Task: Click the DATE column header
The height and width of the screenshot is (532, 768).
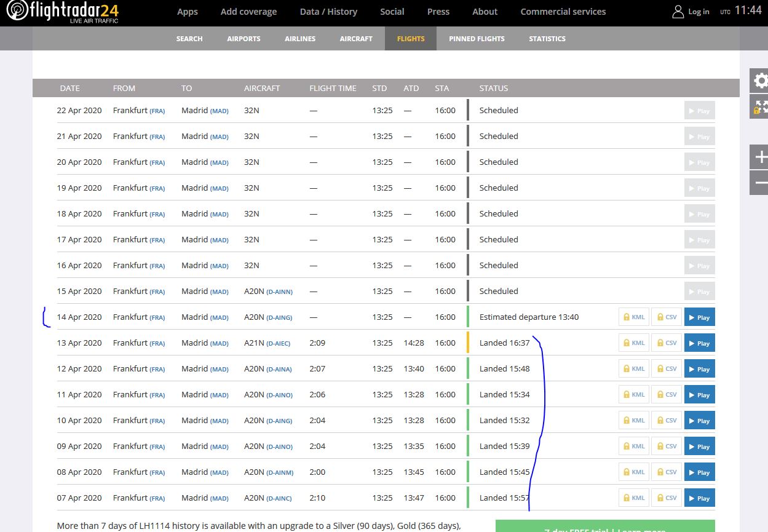Action: 70,88
